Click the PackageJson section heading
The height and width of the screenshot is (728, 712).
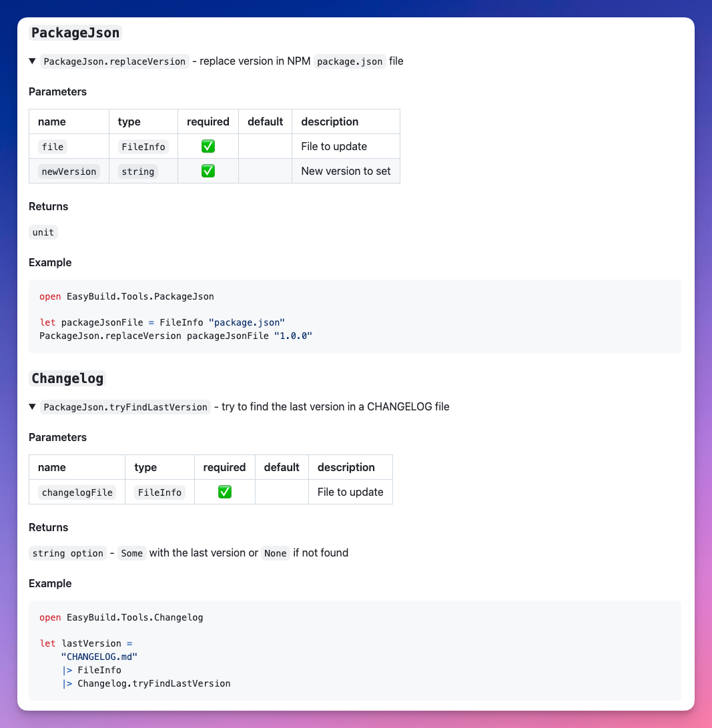(75, 33)
